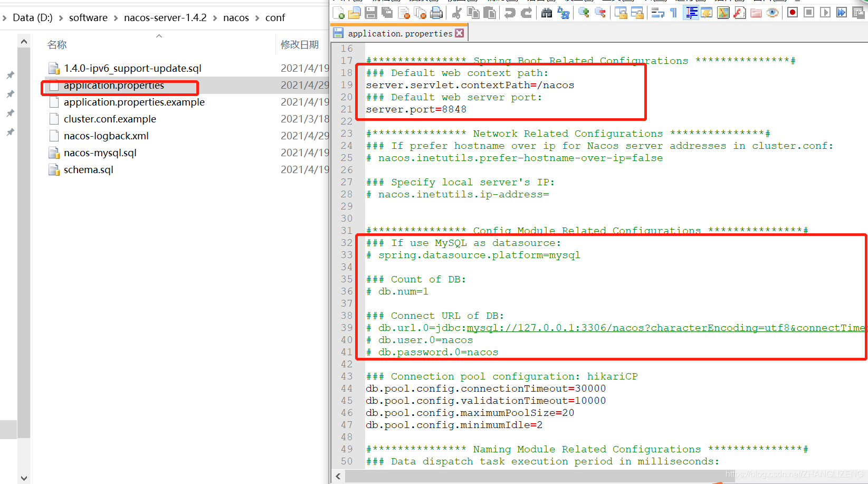The width and height of the screenshot is (868, 484).
Task: Click the Explorer scrollbar up arrow
Action: [x=24, y=41]
